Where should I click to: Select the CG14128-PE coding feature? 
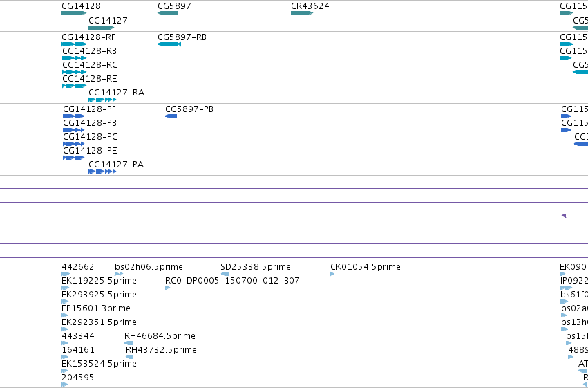[73, 158]
